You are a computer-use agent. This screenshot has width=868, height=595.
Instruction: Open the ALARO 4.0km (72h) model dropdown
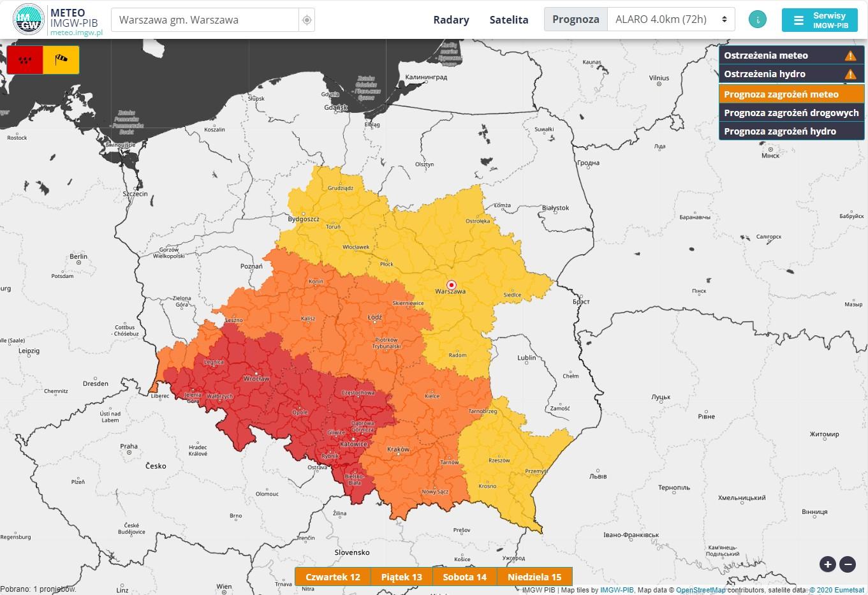(670, 20)
